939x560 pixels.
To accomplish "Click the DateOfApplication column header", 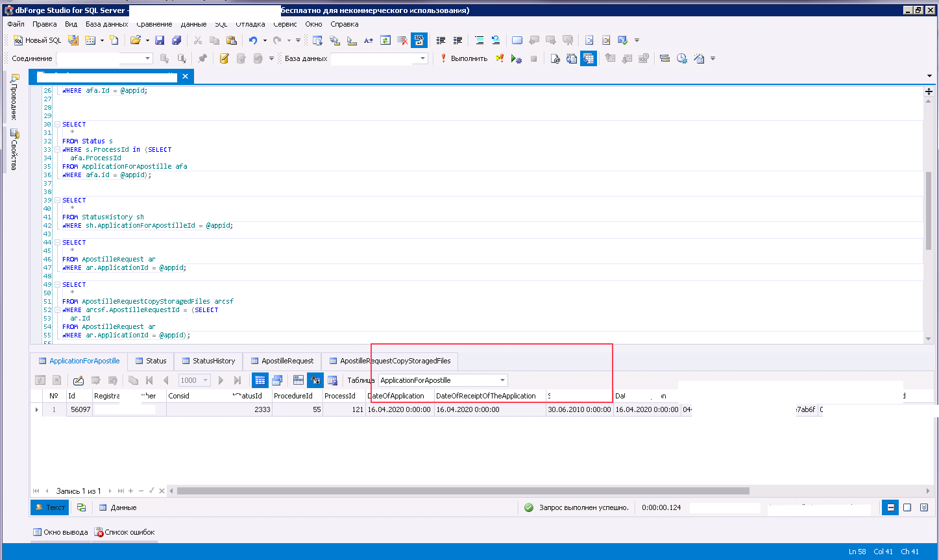I will pos(399,396).
